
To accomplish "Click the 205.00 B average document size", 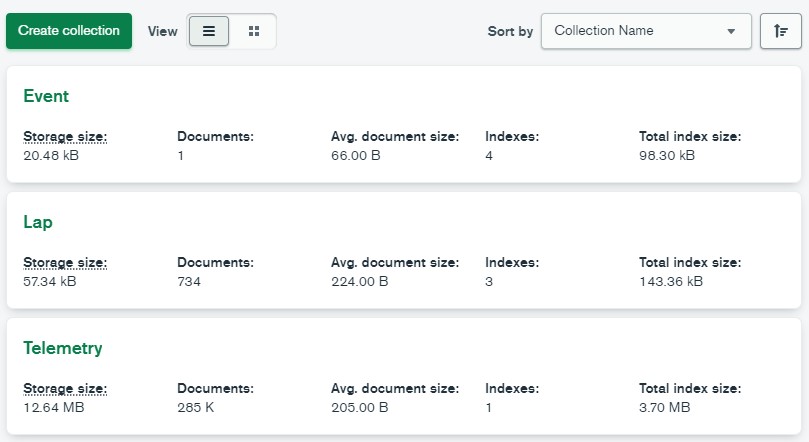I will (x=360, y=407).
